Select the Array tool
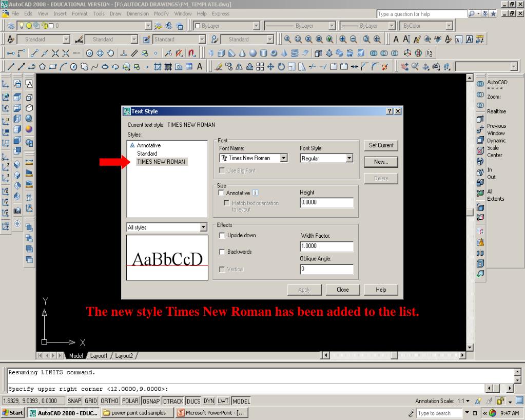This screenshot has width=525, height=420. [260, 67]
